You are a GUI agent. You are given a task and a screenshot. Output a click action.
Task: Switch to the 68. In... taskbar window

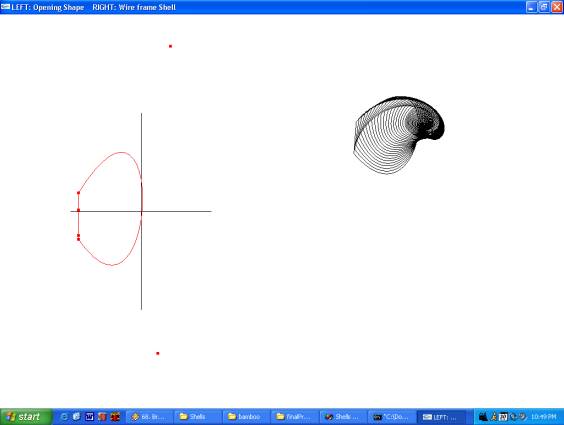[x=149, y=417]
